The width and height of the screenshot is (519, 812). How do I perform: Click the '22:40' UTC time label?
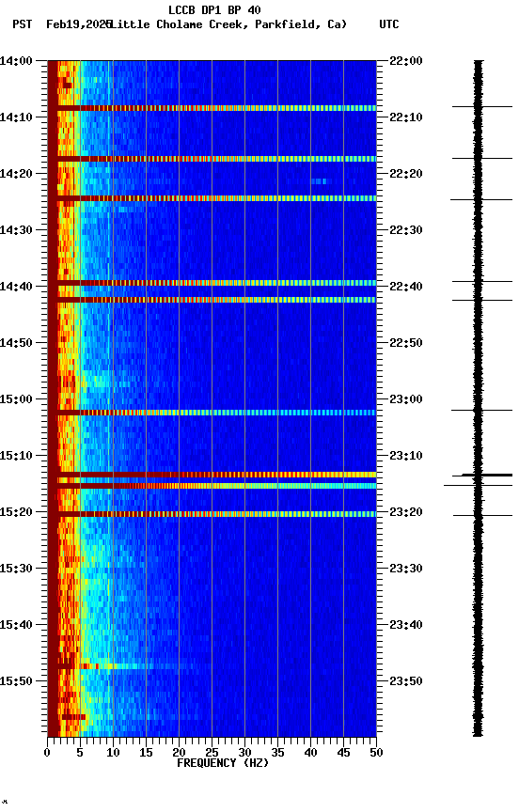click(406, 287)
